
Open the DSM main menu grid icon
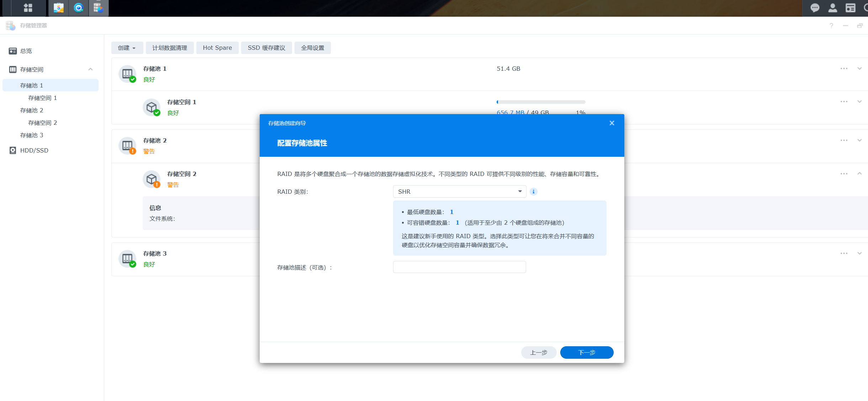pos(28,8)
